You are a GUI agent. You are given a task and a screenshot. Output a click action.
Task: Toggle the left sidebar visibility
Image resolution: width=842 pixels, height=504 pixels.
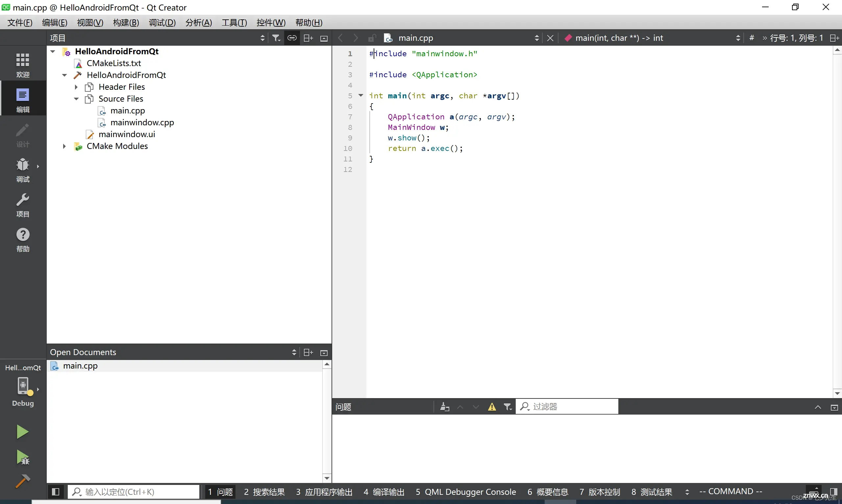56,492
